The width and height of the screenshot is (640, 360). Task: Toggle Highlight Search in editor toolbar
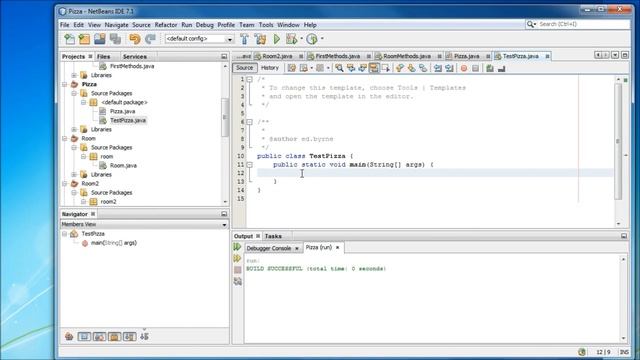point(374,68)
